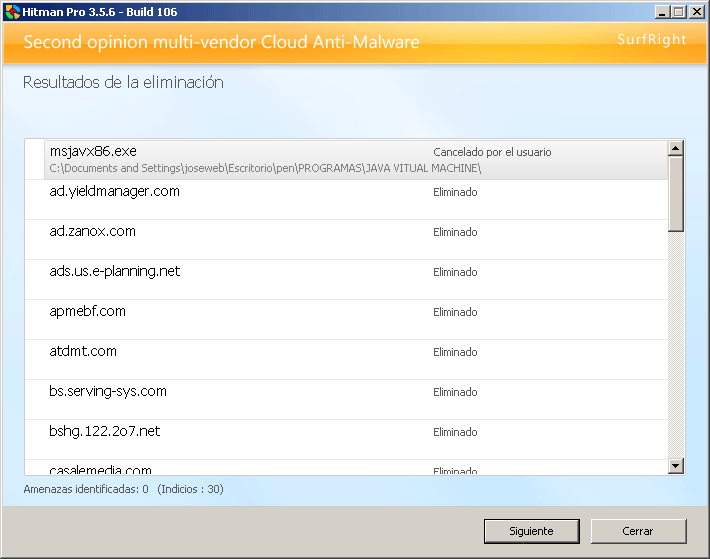Select the ad.zanox.com row

pyautogui.click(x=346, y=239)
